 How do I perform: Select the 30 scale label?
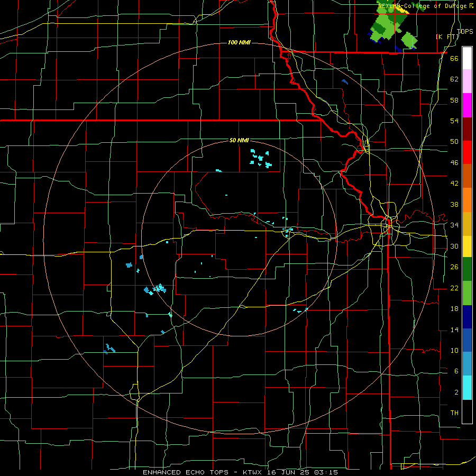(454, 246)
